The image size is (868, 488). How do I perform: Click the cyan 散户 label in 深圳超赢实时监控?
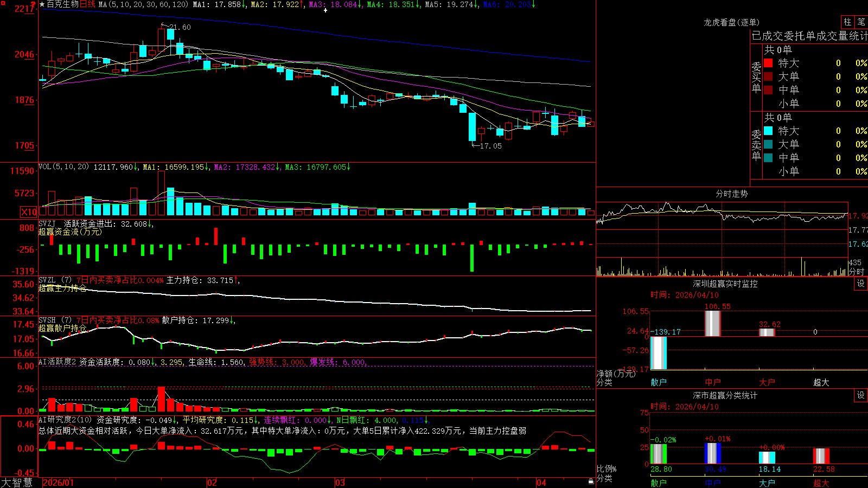pyautogui.click(x=659, y=382)
